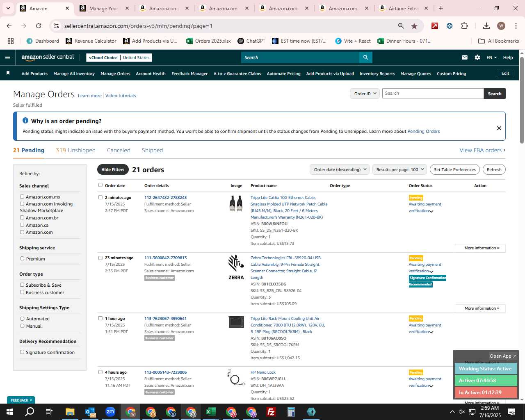The image size is (525, 420).
Task: Check the Signature Confirmation filter
Action: pyautogui.click(x=22, y=352)
